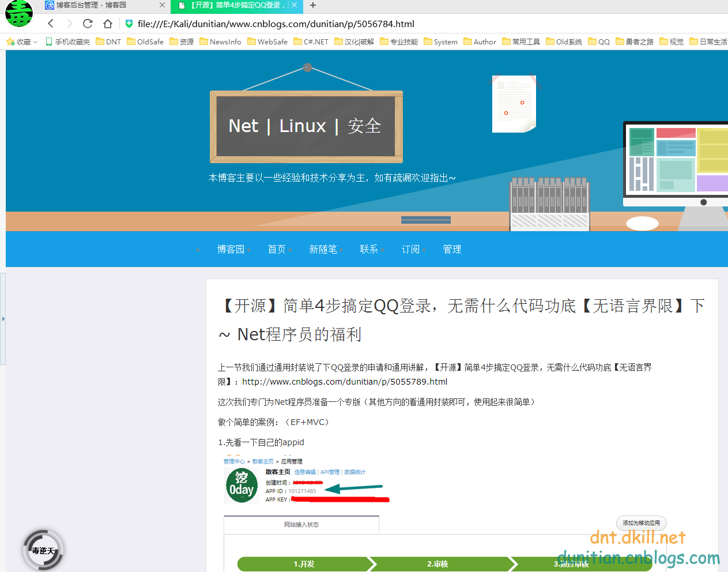Click the paragraph starting 这次我们专门为Net程序员
The height and width of the screenshot is (572, 728).
click(378, 402)
